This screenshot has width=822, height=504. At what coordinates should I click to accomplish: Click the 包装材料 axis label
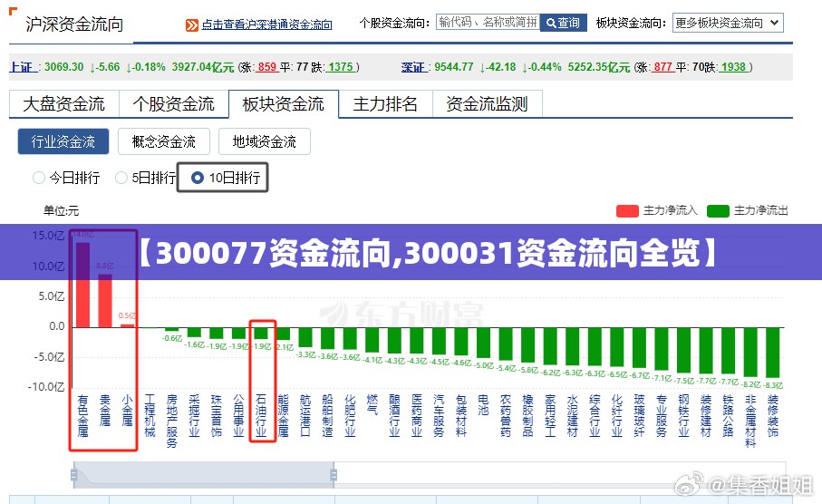[461, 416]
